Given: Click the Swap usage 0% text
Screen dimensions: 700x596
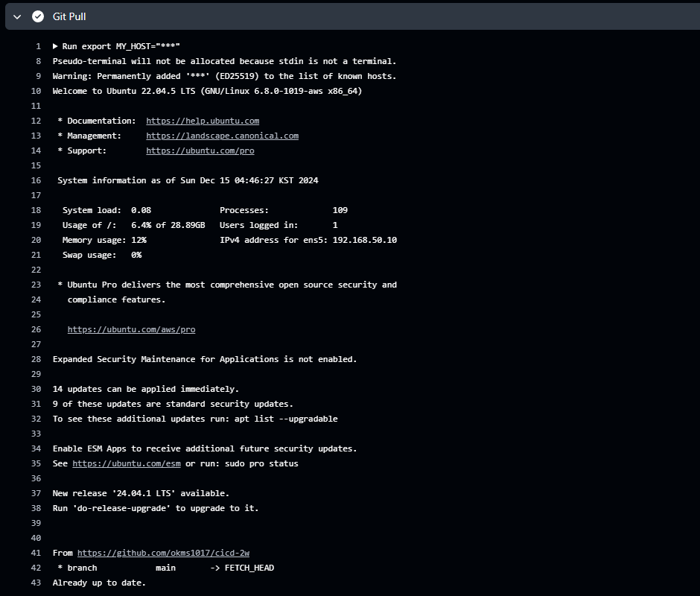Looking at the screenshot, I should pos(102,255).
